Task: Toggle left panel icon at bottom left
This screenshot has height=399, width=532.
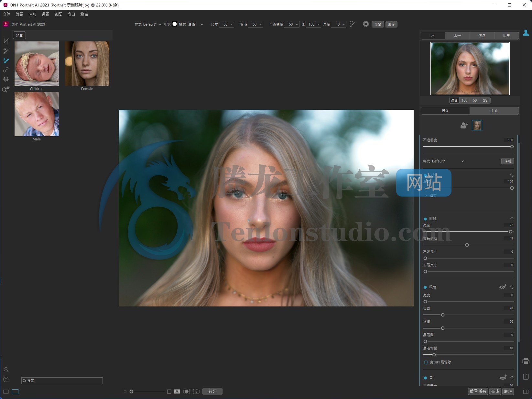Action: 6,392
